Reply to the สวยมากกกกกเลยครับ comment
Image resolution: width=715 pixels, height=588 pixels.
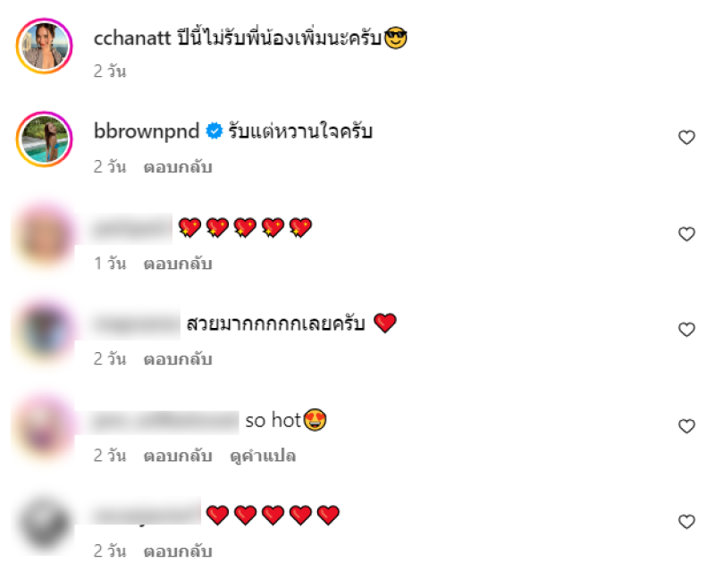point(178,359)
